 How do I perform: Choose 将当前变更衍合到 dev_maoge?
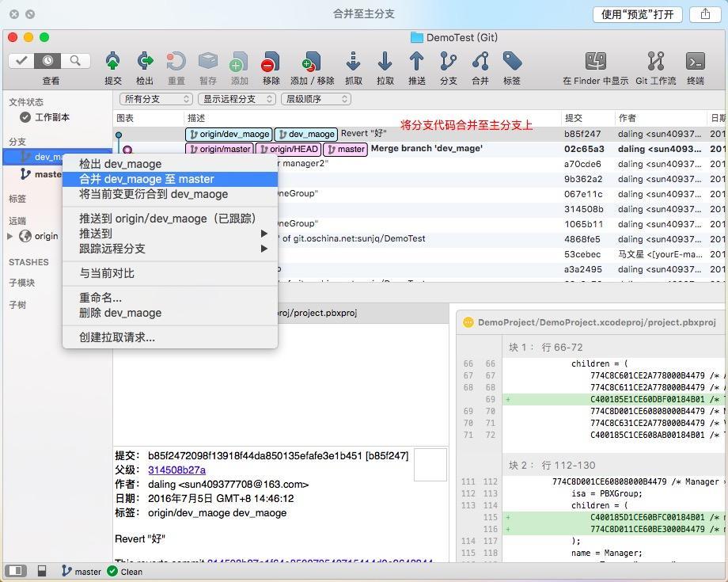170,194
